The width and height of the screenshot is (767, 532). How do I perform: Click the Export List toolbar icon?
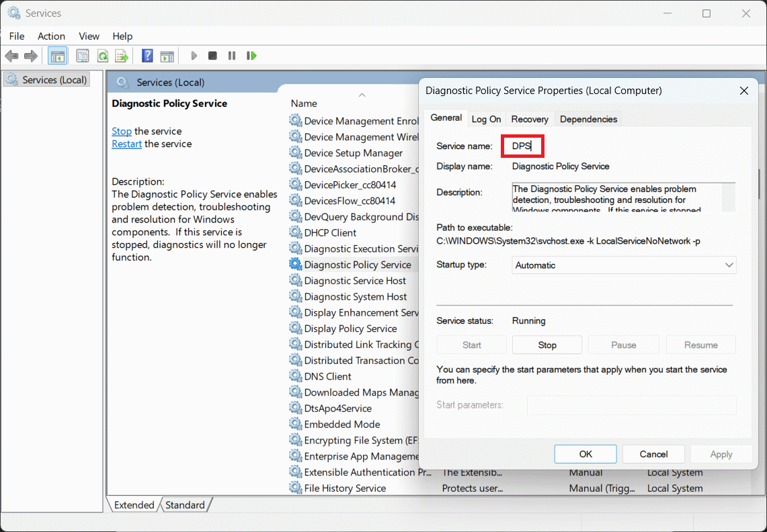point(122,56)
